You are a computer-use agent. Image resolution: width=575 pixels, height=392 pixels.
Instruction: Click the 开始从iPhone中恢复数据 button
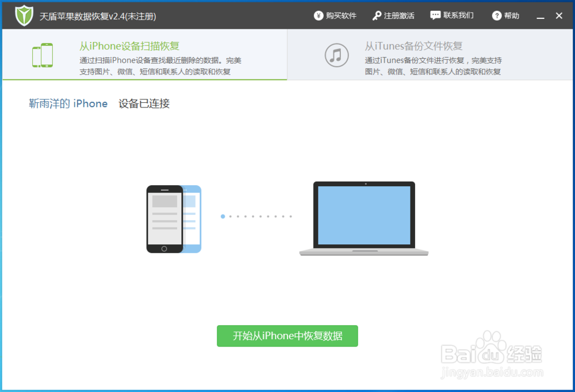(287, 336)
